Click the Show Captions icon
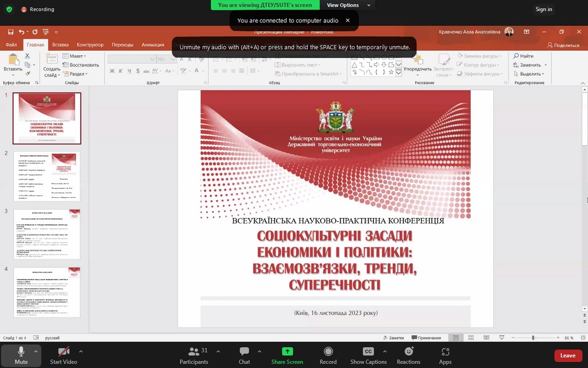This screenshot has width=588, height=368. click(368, 351)
